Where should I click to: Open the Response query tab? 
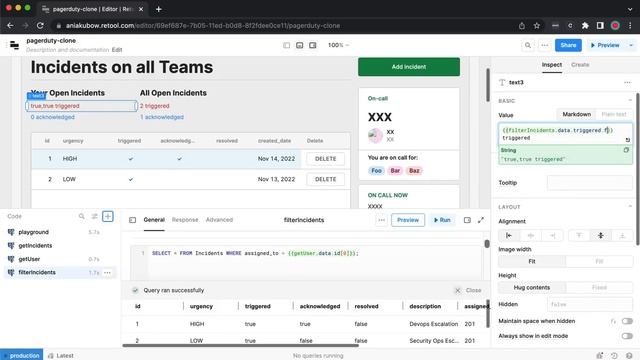click(x=185, y=220)
